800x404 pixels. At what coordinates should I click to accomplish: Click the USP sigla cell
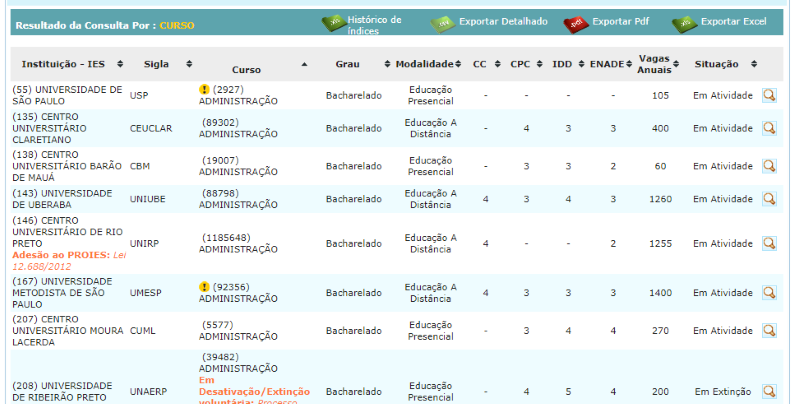pos(139,95)
